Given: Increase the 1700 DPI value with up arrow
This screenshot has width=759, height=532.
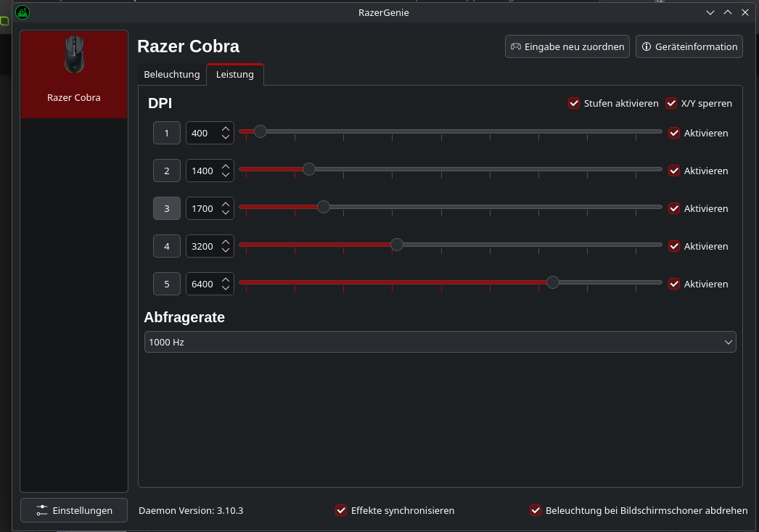Looking at the screenshot, I should pyautogui.click(x=226, y=204).
